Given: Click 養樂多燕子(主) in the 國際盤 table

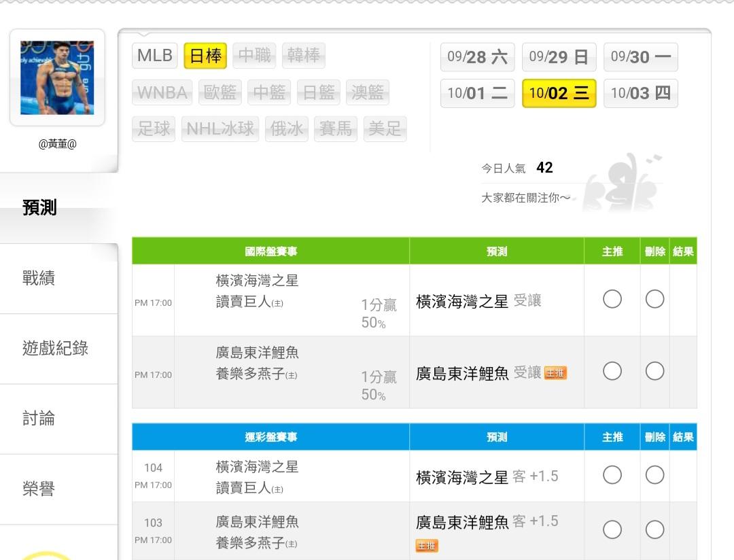Looking at the screenshot, I should (256, 374).
